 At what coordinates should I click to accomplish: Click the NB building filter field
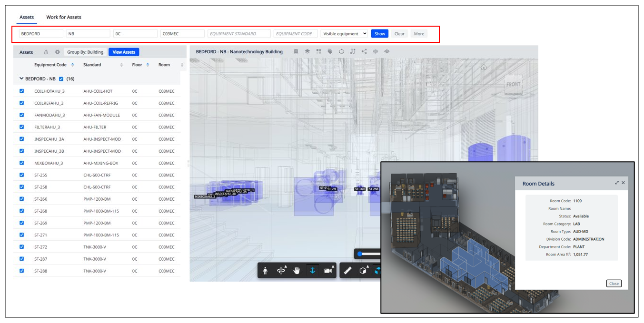88,34
